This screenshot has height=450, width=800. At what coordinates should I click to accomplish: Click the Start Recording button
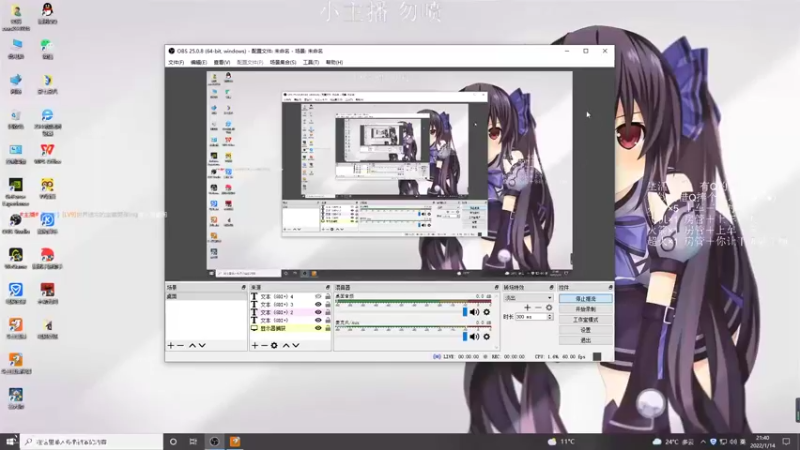coord(585,309)
